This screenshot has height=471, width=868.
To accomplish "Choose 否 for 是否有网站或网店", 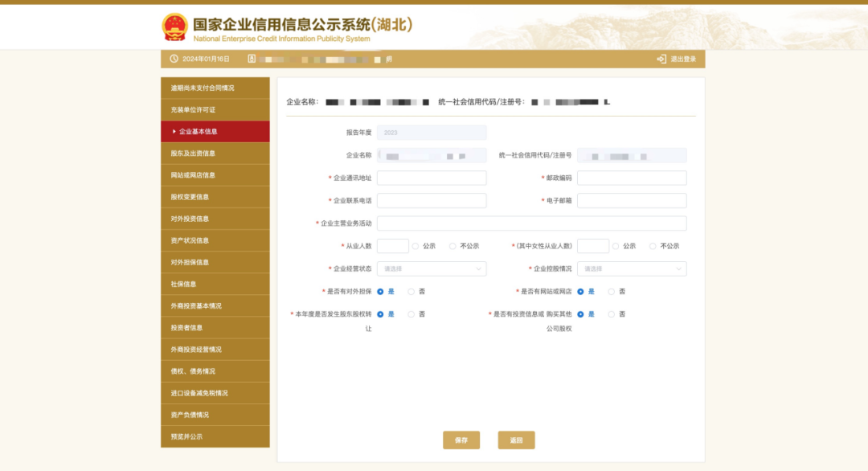I will click(x=612, y=292).
